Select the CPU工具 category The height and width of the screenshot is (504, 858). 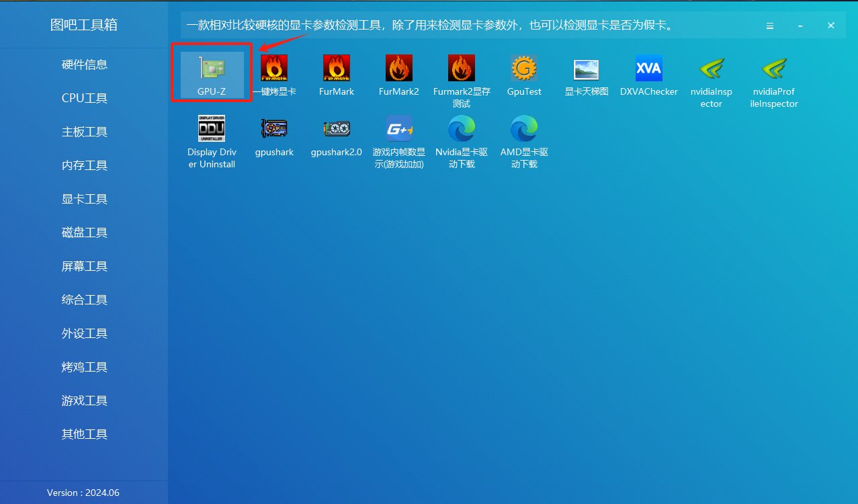[84, 98]
